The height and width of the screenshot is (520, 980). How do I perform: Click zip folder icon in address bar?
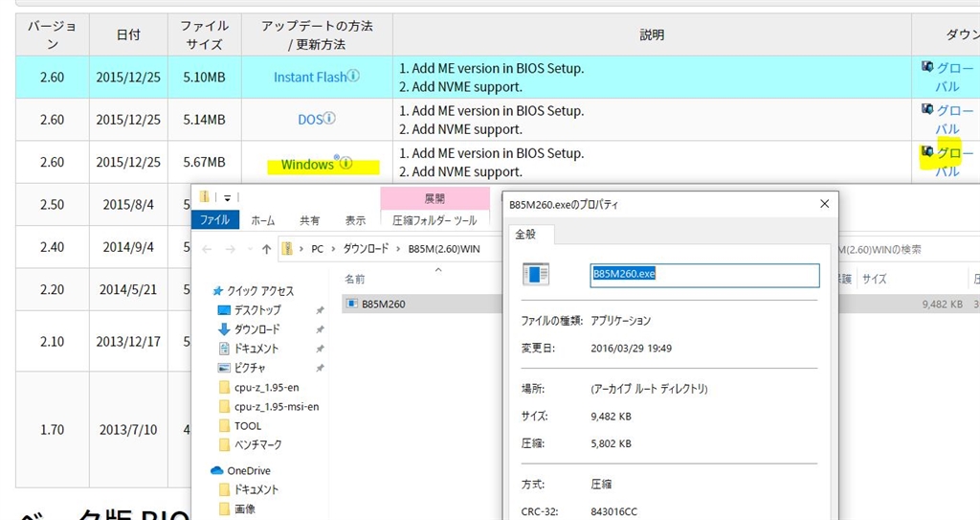click(x=287, y=249)
